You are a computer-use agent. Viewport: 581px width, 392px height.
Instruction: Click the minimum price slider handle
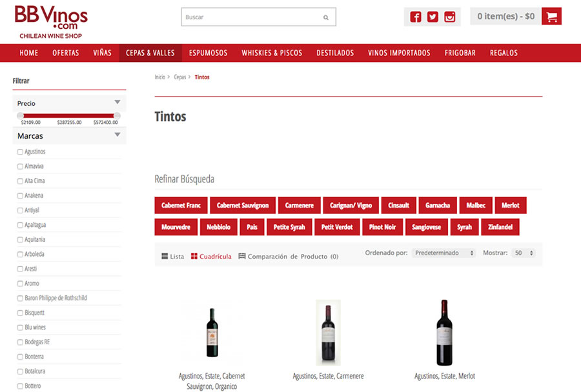[x=21, y=115]
